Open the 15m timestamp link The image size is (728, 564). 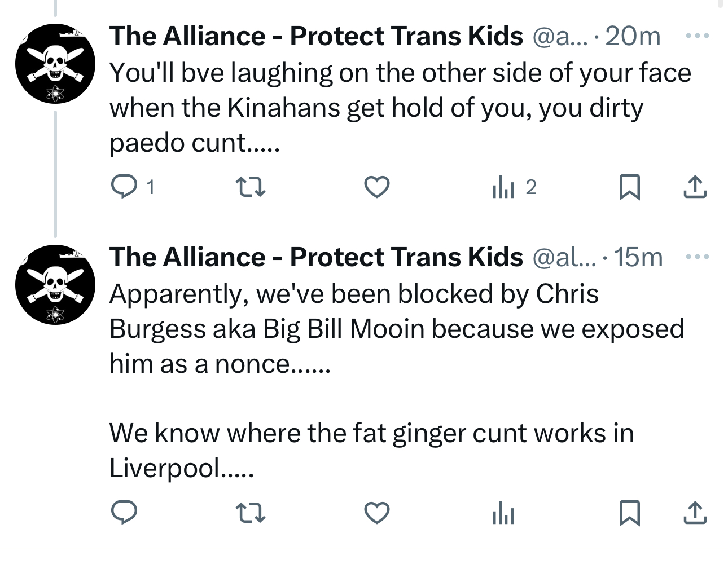(x=638, y=257)
